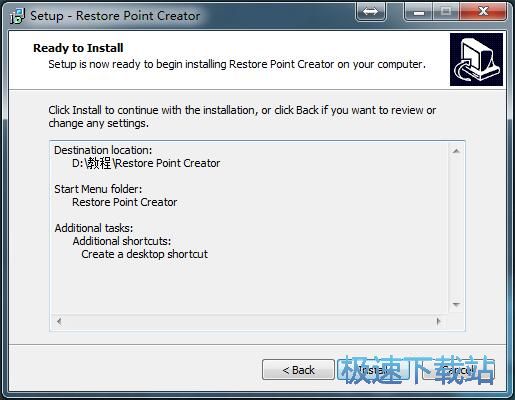Click the double-arrow button in title bar

point(370,12)
